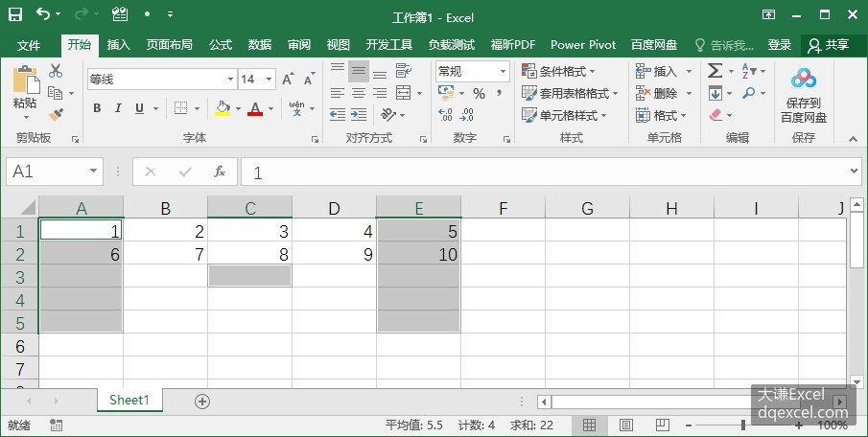Screen dimensions: 868x437
Task: Switch to the 数据 Data tab
Action: pyautogui.click(x=260, y=45)
